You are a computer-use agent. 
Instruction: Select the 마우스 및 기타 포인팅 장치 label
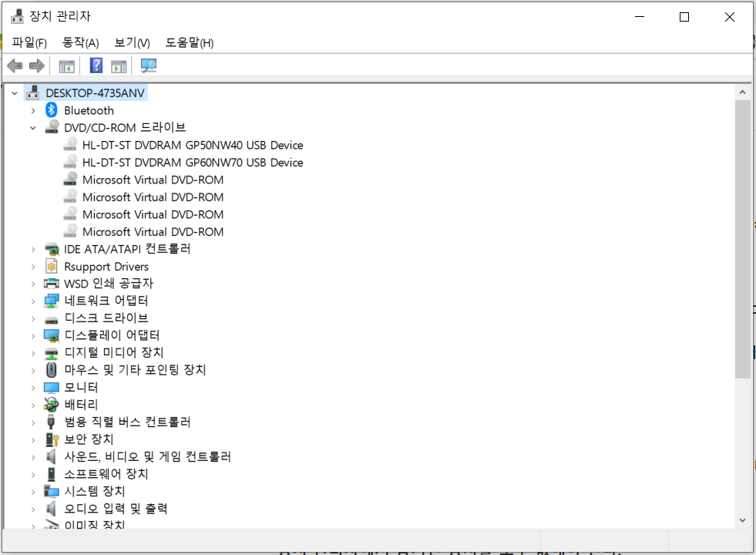coord(135,370)
